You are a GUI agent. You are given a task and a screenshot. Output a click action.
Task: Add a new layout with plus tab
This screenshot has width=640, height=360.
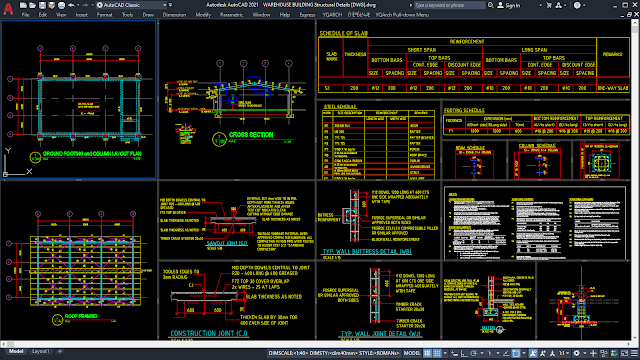pyautogui.click(x=60, y=351)
